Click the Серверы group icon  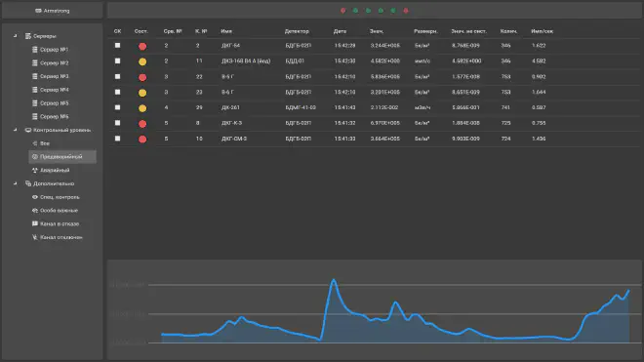[x=28, y=36]
